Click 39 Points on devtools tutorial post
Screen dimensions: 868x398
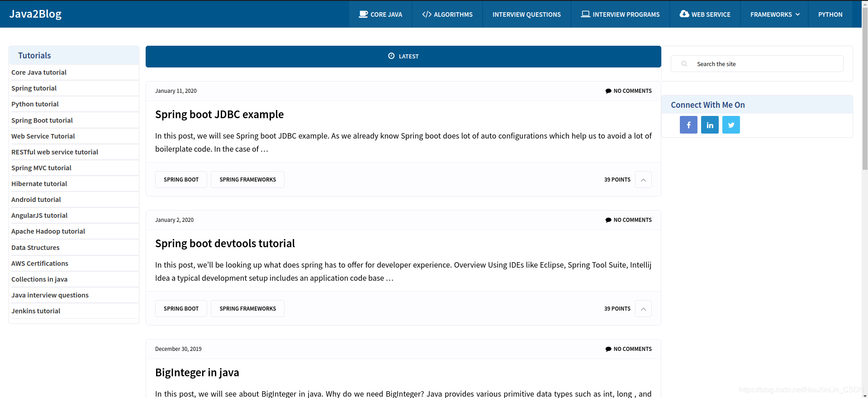coord(617,309)
